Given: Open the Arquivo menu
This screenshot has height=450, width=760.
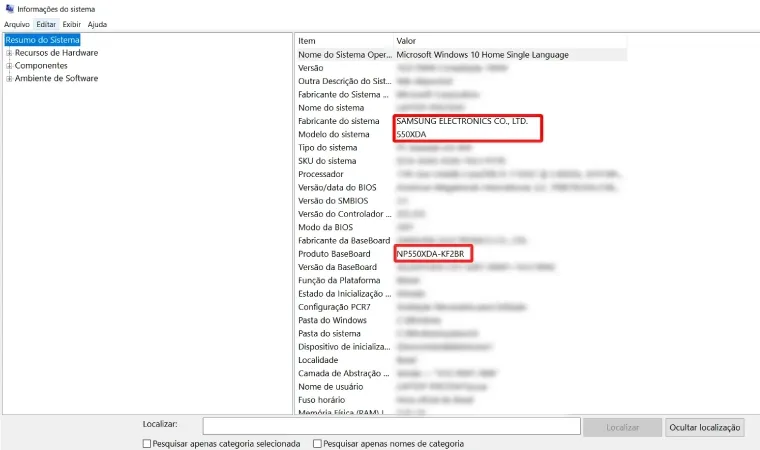Looking at the screenshot, I should [17, 24].
